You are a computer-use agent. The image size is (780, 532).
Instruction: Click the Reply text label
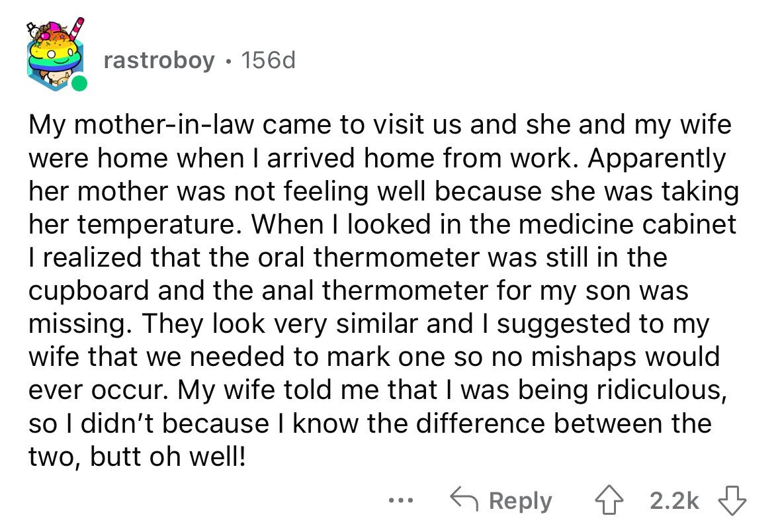(521, 501)
